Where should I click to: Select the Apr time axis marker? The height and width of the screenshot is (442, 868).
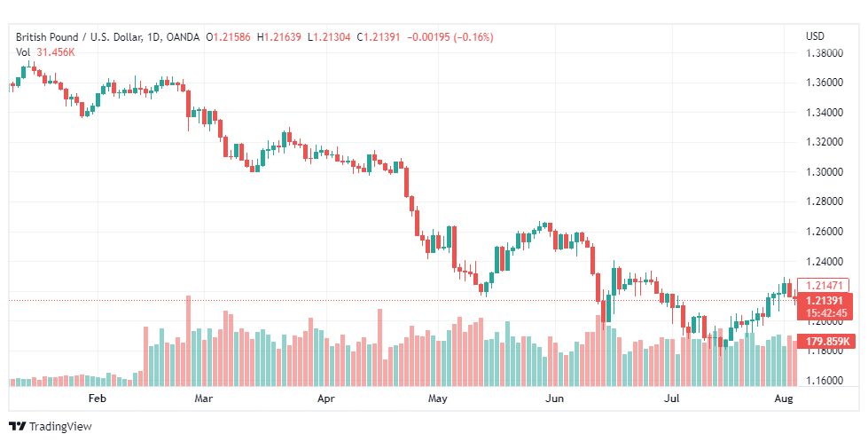[x=326, y=399]
